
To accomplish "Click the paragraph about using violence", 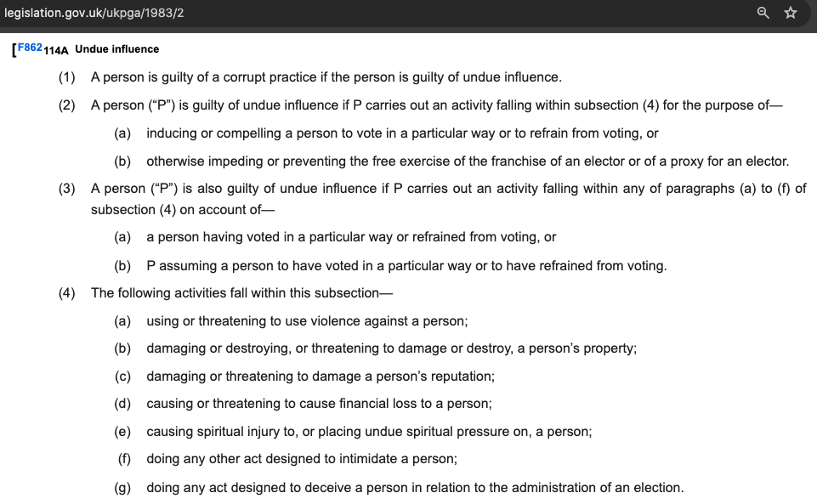I will coord(307,321).
